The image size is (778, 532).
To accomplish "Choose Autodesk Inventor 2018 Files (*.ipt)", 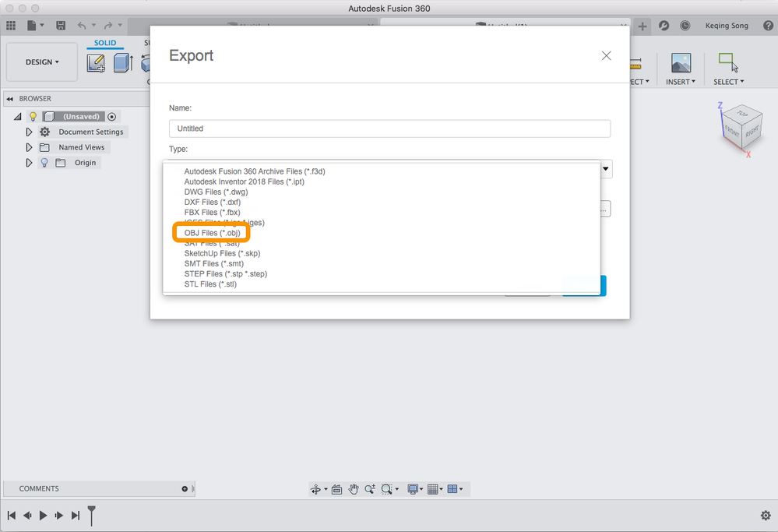I will click(x=244, y=181).
